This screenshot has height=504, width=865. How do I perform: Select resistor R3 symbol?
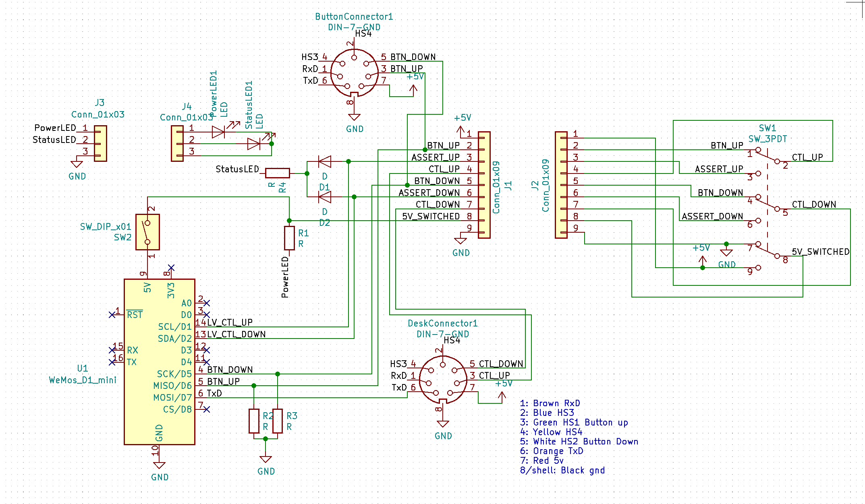point(278,421)
